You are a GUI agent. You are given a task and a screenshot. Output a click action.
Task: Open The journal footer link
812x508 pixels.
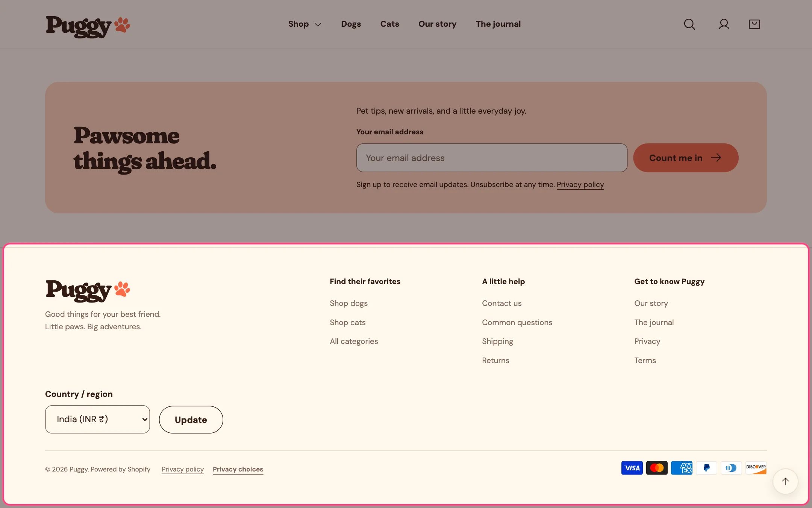tap(654, 322)
